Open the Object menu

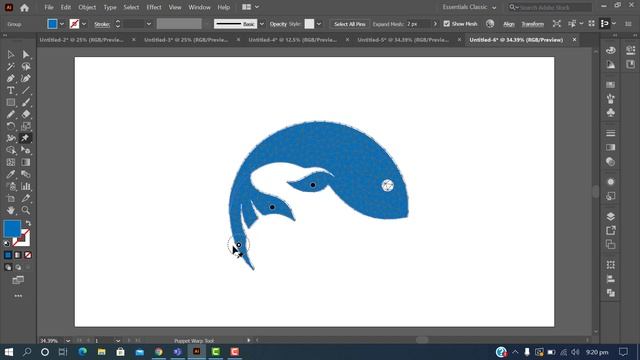[x=87, y=7]
